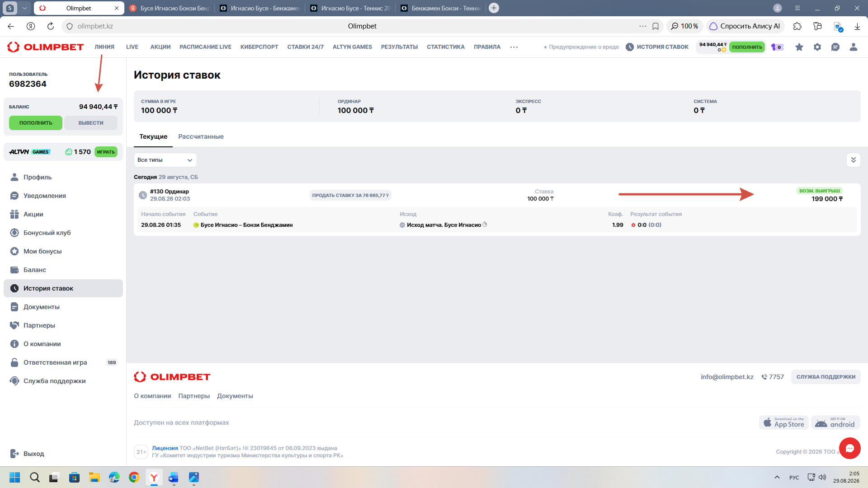Viewport: 868px width, 488px height.
Task: Open the favorites star icon in header
Action: coord(799,47)
